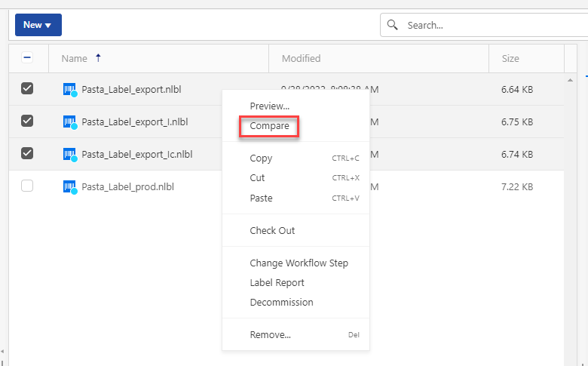Select Change Workflow Step menu entry
Screen dimensions: 588x366
[299, 263]
